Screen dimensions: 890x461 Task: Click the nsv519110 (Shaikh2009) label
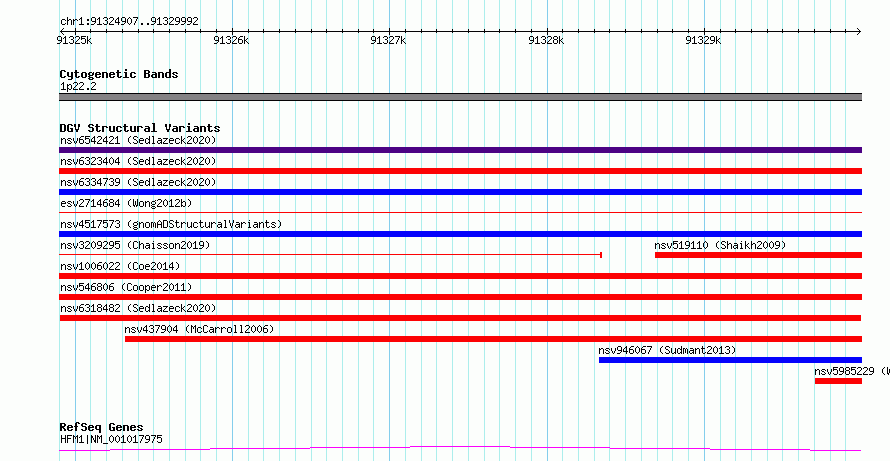coord(720,245)
